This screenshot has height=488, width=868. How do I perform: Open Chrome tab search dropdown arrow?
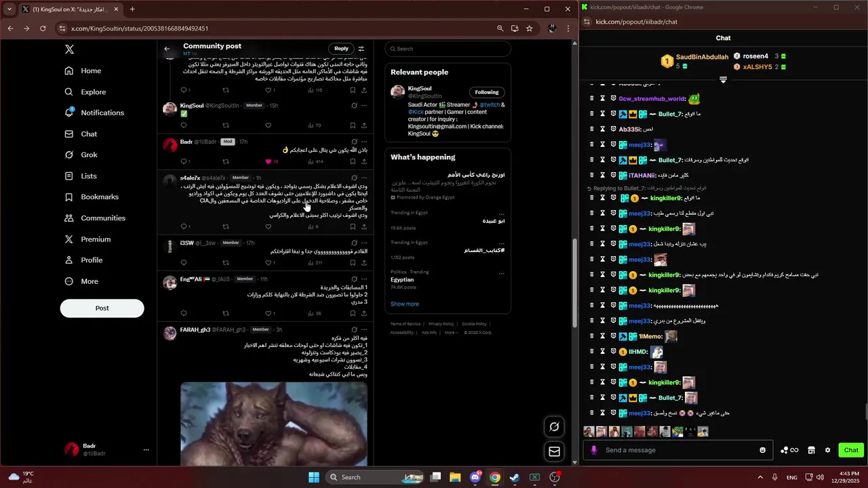tap(9, 9)
